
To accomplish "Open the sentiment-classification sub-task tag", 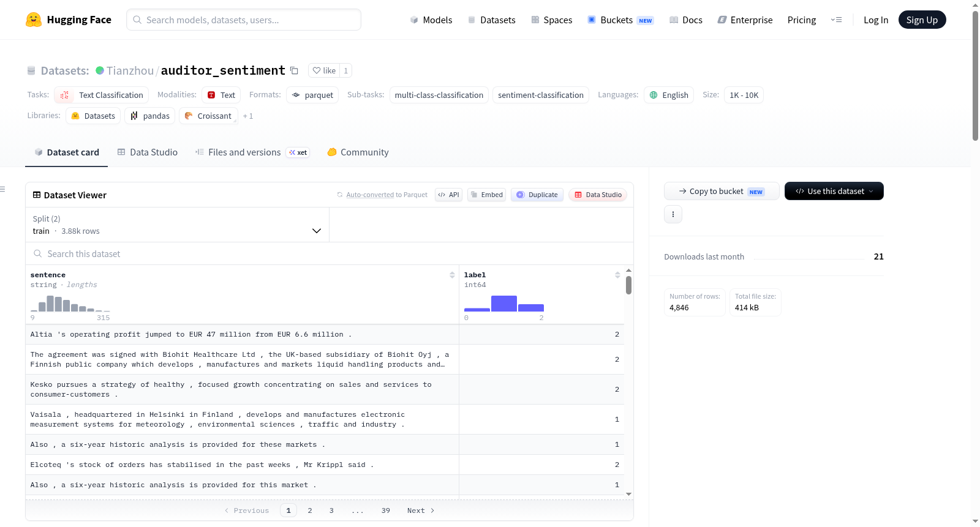I will (541, 95).
